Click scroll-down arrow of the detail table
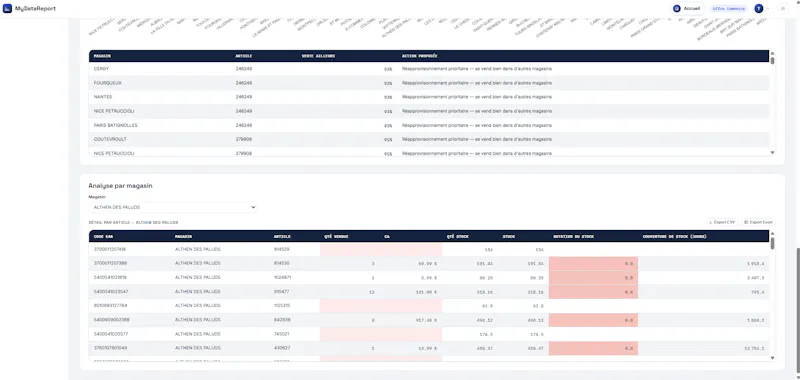Image resolution: width=800 pixels, height=380 pixels. coord(772,358)
